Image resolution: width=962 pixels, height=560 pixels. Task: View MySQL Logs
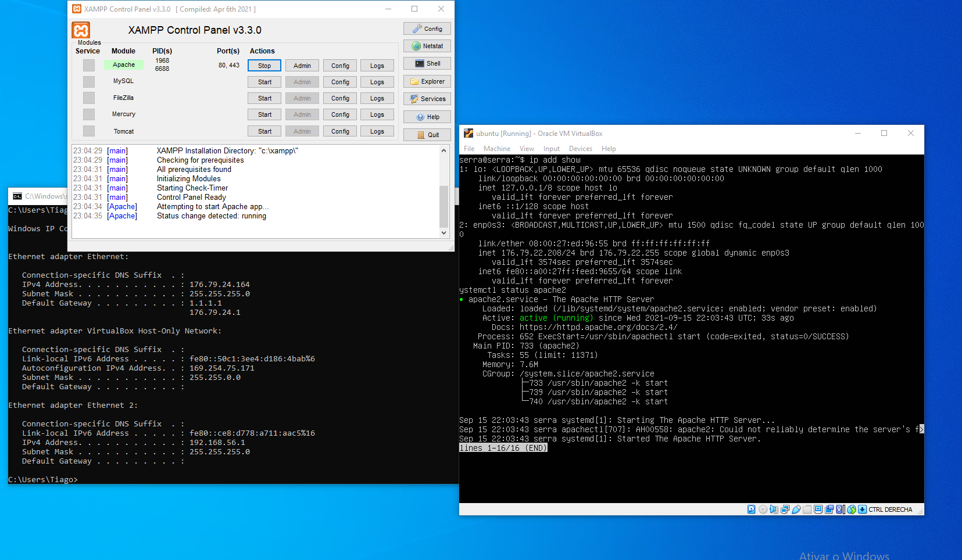pyautogui.click(x=377, y=82)
